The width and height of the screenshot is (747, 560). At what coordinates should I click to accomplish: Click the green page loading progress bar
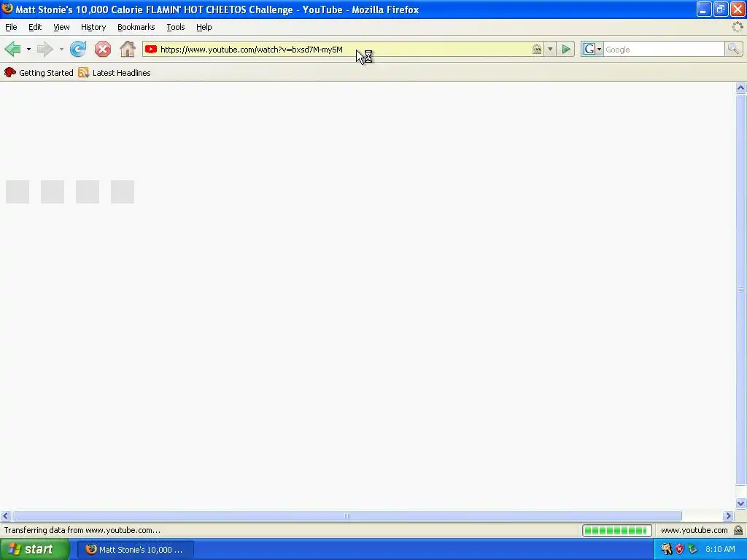[617, 530]
